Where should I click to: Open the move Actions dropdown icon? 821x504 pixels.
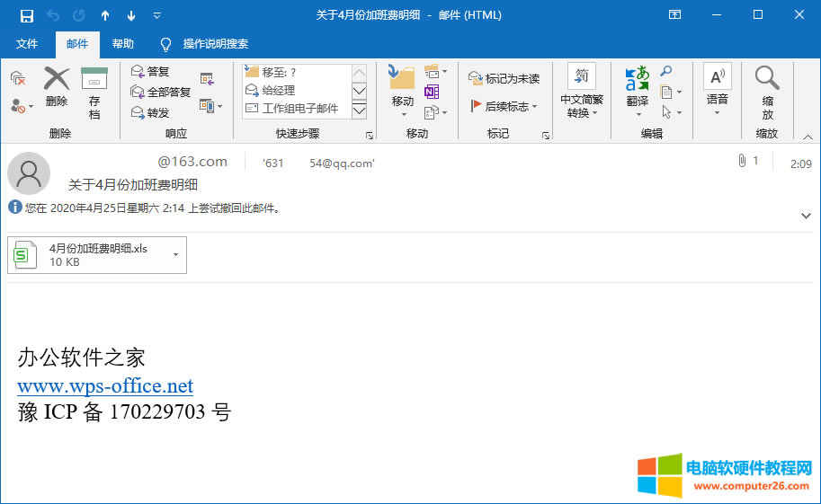(x=435, y=112)
